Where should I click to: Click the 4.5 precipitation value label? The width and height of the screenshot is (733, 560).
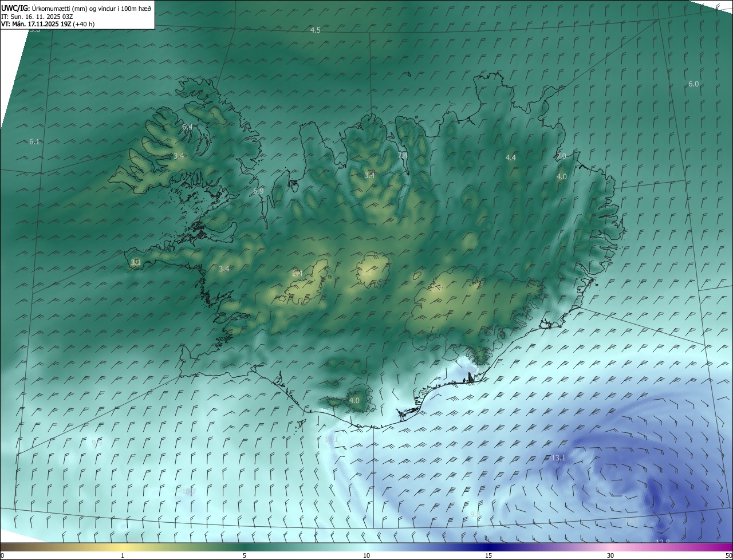(x=316, y=30)
